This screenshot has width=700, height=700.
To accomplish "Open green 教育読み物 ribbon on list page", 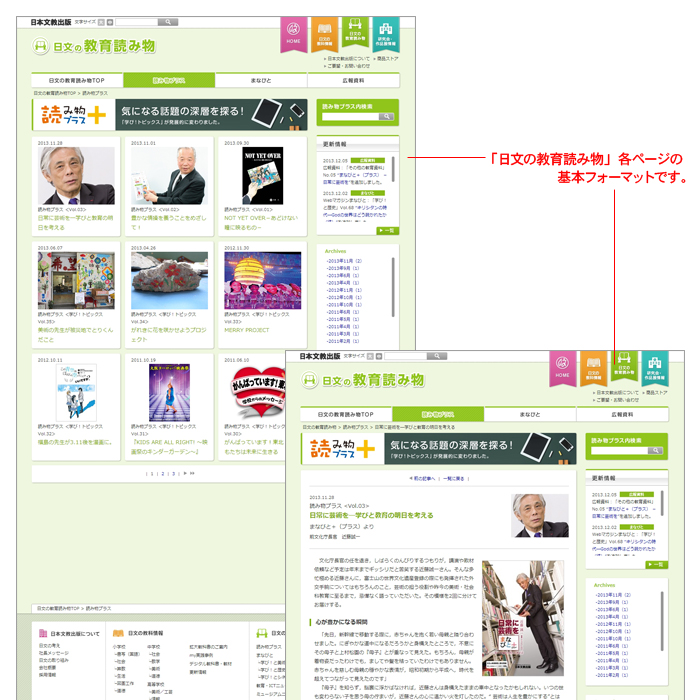I will point(355,32).
